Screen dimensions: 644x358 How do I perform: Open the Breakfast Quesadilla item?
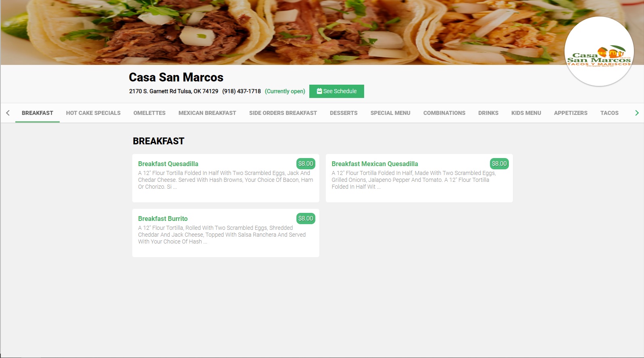coord(168,164)
